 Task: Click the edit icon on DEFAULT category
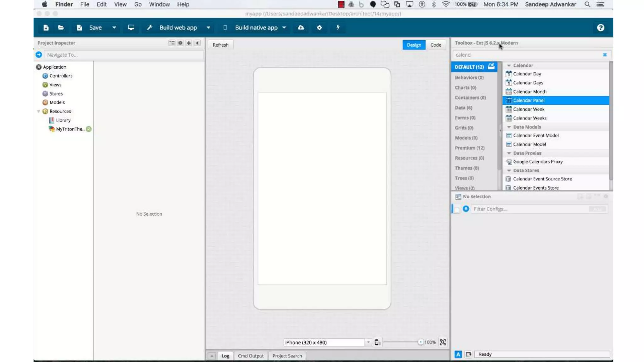pos(491,66)
